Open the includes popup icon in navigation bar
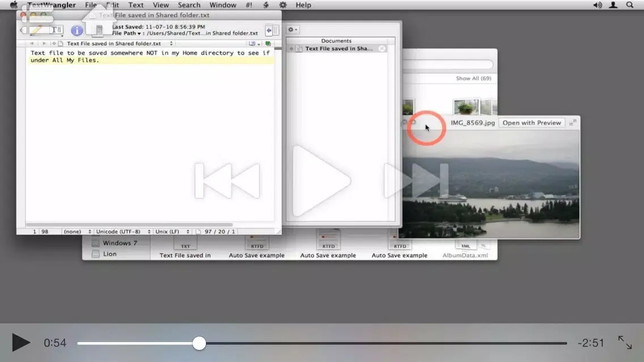This screenshot has width=644, height=362. tap(254, 44)
